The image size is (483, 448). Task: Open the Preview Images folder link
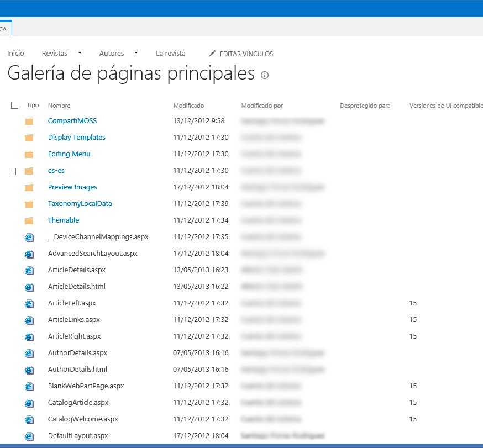click(72, 187)
